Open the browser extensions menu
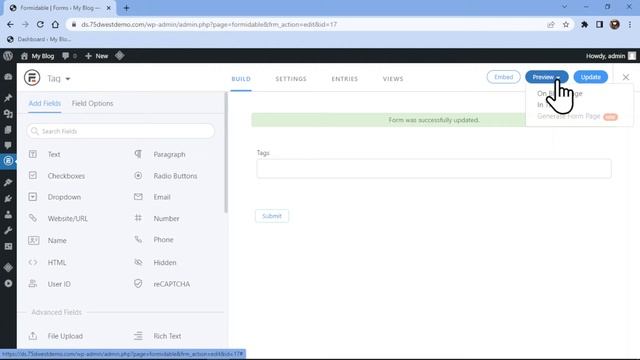The height and width of the screenshot is (360, 640). point(584,24)
